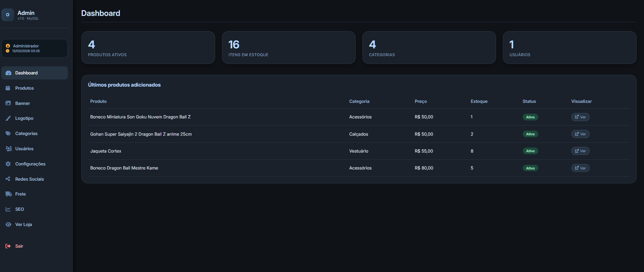
Task: Click the Redes Sociais share icon
Action: (x=8, y=179)
